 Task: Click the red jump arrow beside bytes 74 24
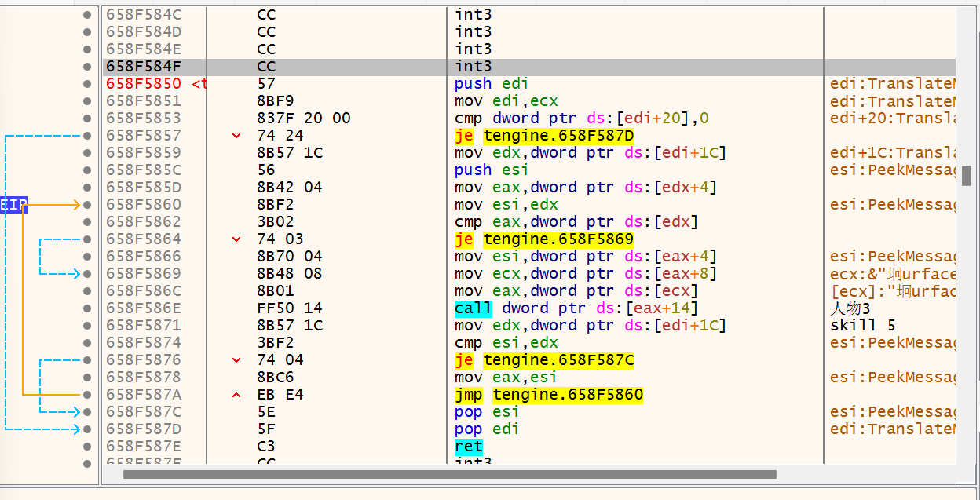[x=236, y=136]
